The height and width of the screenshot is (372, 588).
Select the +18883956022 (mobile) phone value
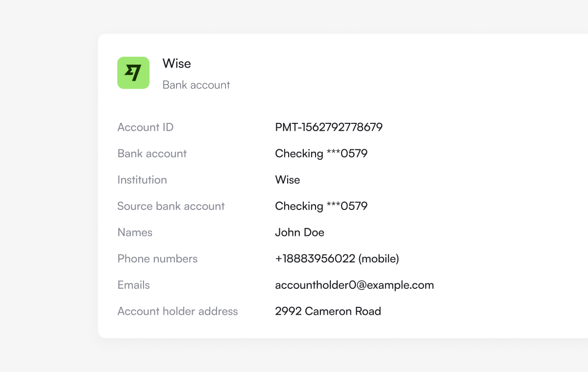pos(337,259)
